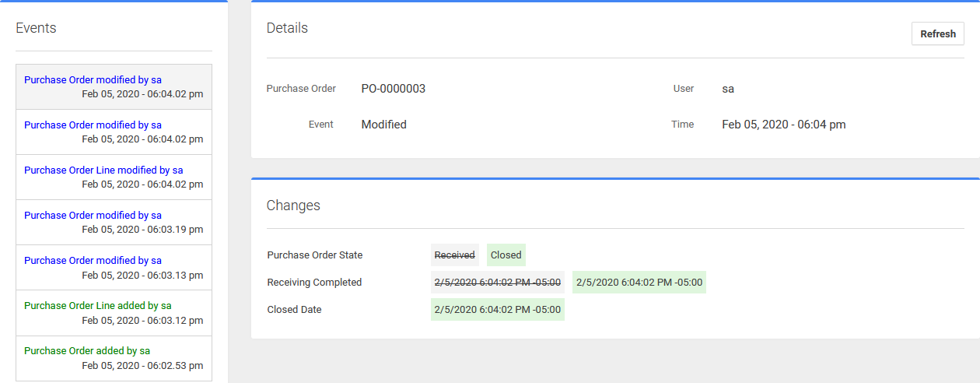This screenshot has width=980, height=383.
Task: Click the green new Receiving Completed timestamp
Action: pyautogui.click(x=639, y=283)
